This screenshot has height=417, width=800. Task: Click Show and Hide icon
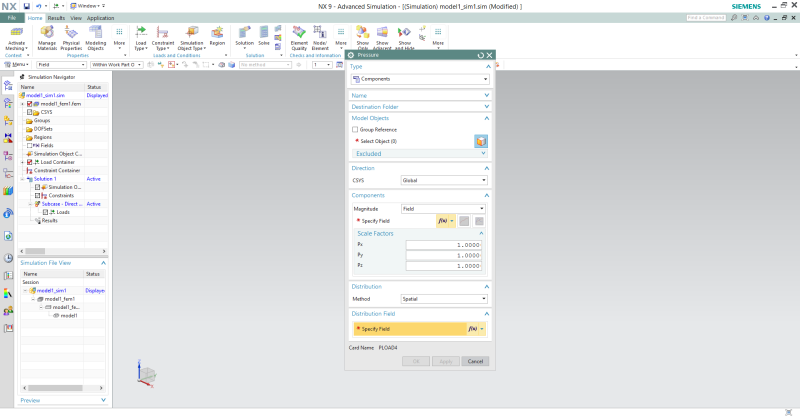coord(404,33)
